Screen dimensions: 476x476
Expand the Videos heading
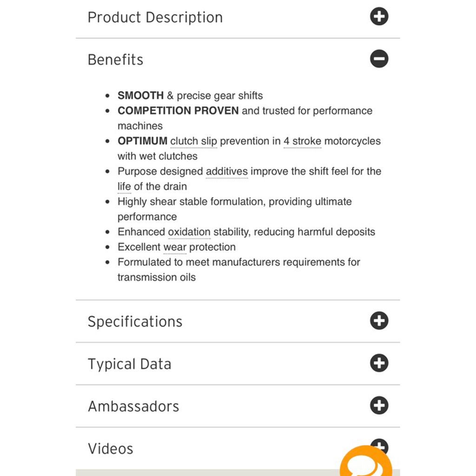[111, 449]
